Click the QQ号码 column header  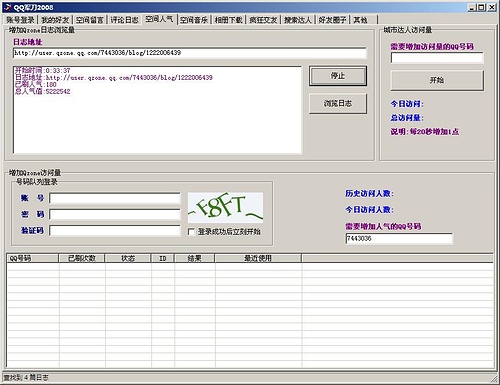click(x=32, y=258)
